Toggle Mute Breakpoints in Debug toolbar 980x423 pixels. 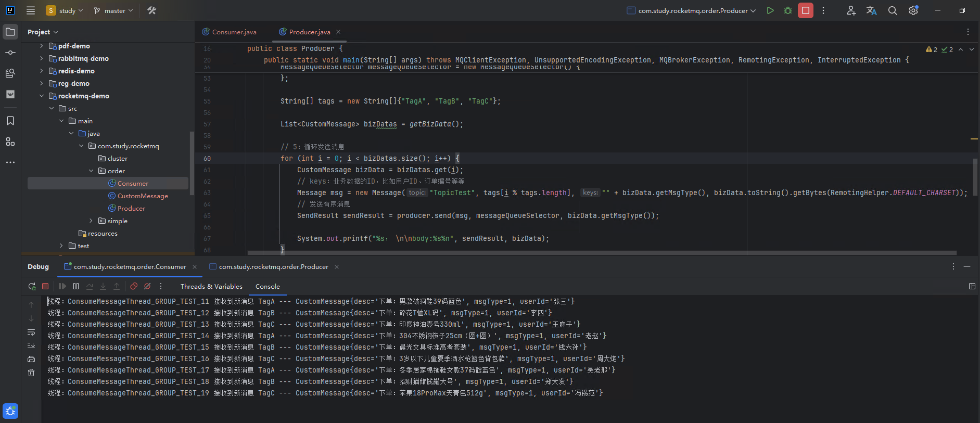[x=147, y=286]
